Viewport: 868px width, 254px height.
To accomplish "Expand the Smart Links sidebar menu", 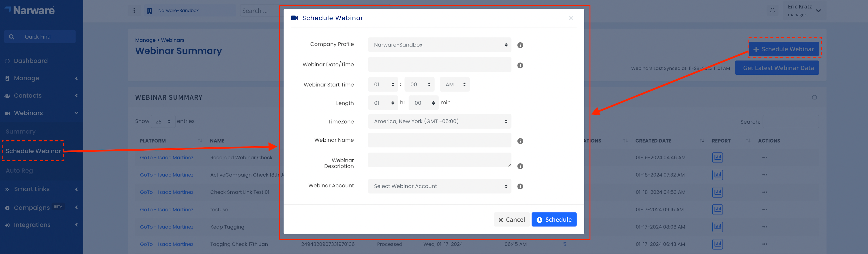I will click(41, 189).
